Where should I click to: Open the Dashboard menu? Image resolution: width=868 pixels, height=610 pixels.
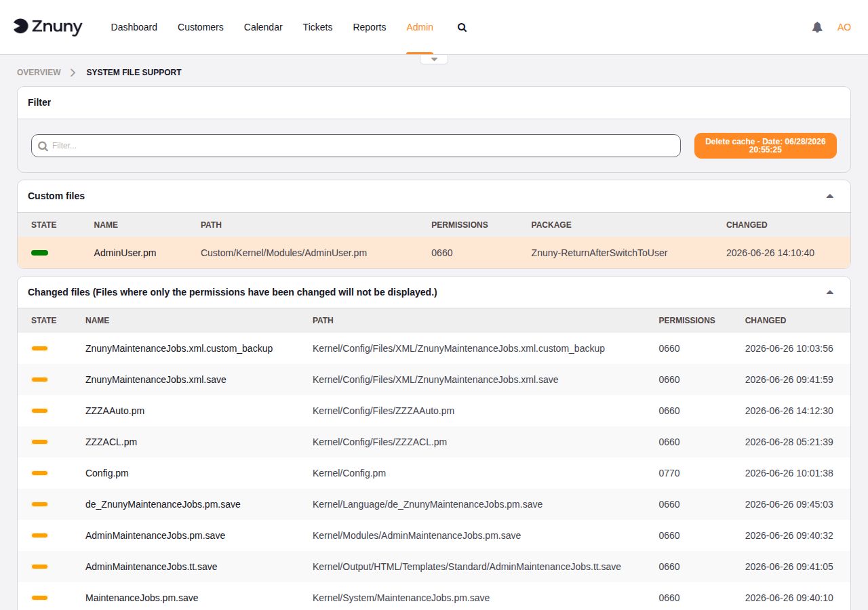coord(134,27)
